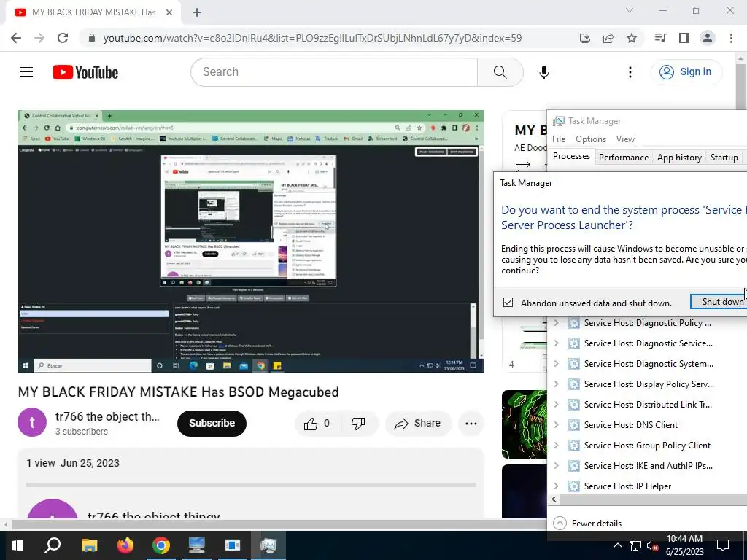Switch to the App history tab

(679, 157)
